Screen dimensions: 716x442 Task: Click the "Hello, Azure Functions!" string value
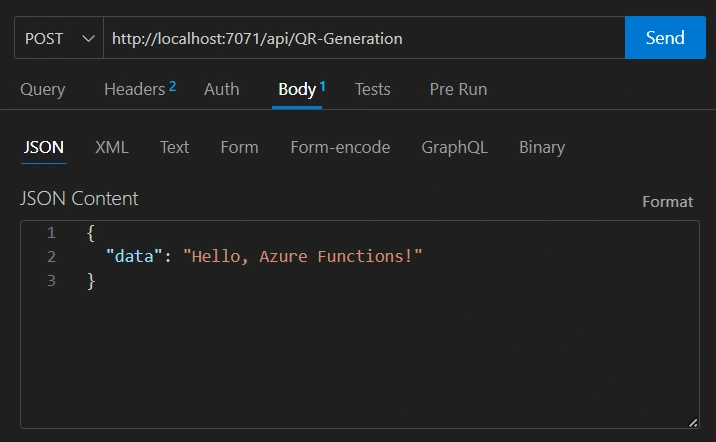coord(302,256)
